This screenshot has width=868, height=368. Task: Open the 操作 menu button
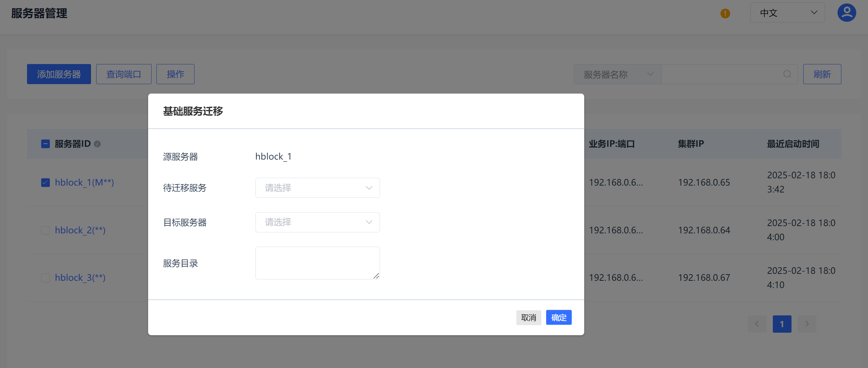(x=175, y=74)
